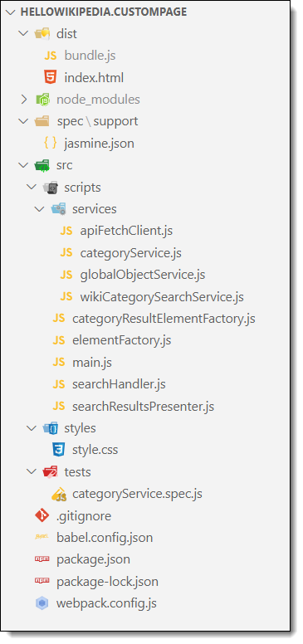Viewport: 303px width, 644px height.
Task: Collapse the tests folder chevron
Action: point(32,472)
